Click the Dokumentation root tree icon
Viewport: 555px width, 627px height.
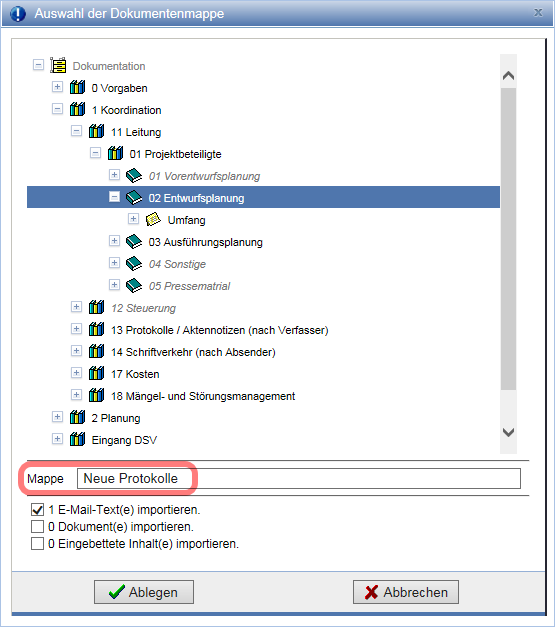pyautogui.click(x=58, y=65)
